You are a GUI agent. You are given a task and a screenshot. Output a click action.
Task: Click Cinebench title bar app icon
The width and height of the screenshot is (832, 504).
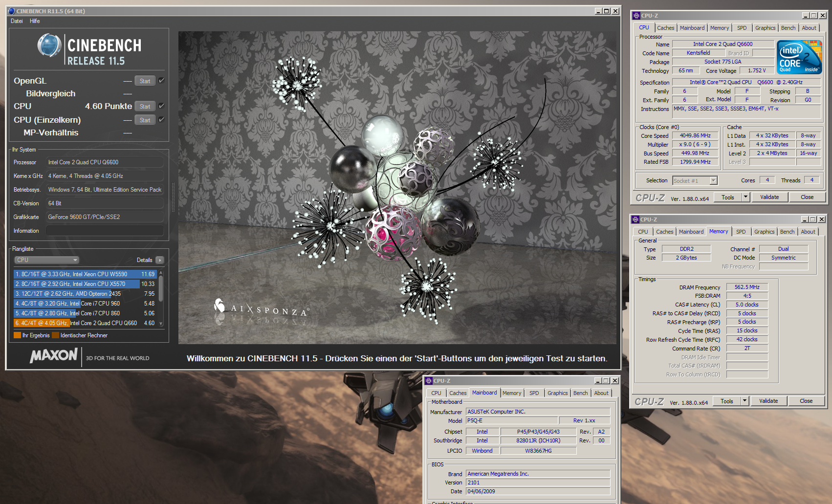tap(12, 11)
